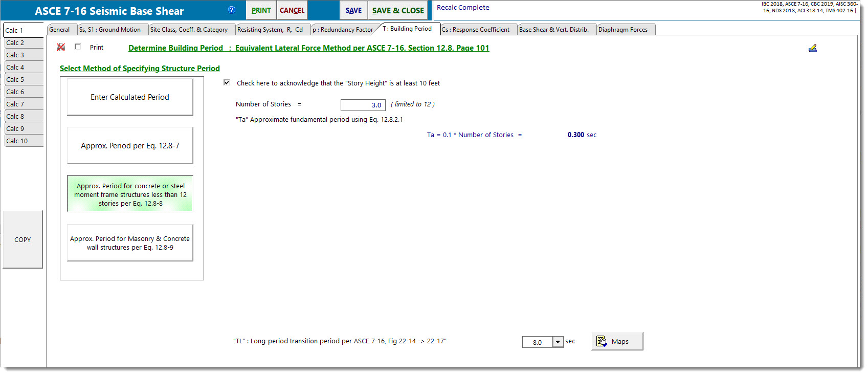Expand the TL long-period transition dropdown

tap(558, 342)
